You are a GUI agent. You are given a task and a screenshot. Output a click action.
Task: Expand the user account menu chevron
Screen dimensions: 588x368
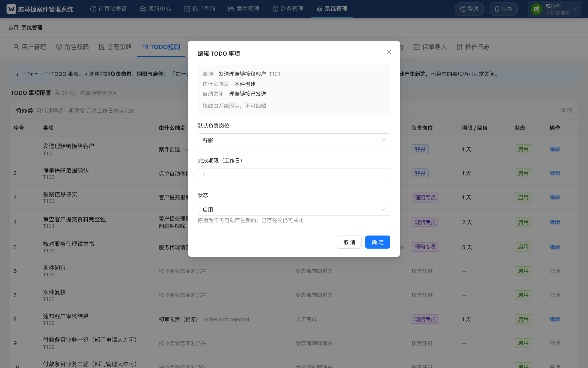pyautogui.click(x=575, y=9)
